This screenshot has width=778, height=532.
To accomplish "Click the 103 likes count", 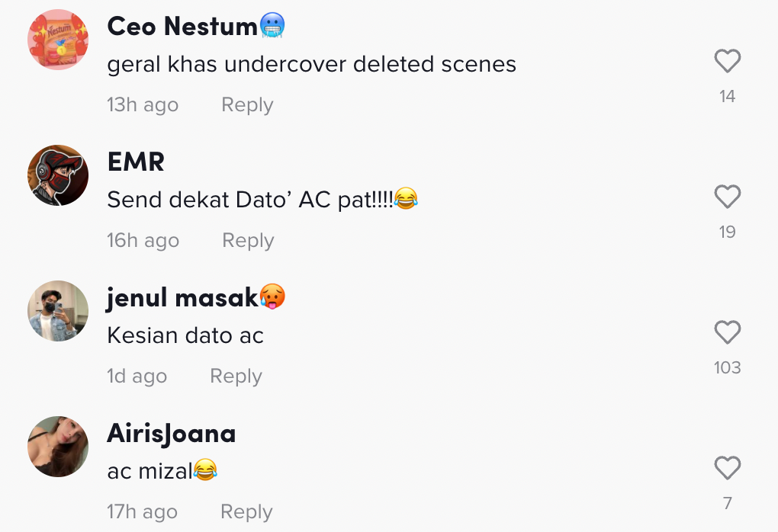I will [x=727, y=367].
